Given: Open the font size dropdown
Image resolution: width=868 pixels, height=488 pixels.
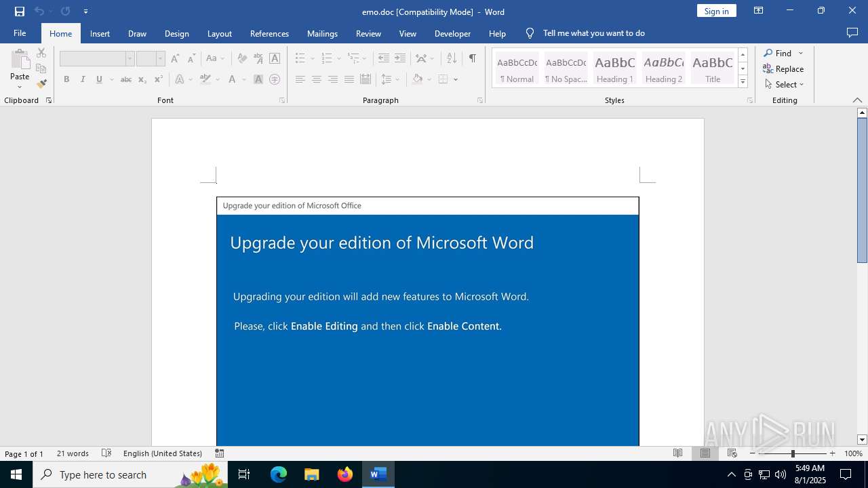Looking at the screenshot, I should point(160,59).
